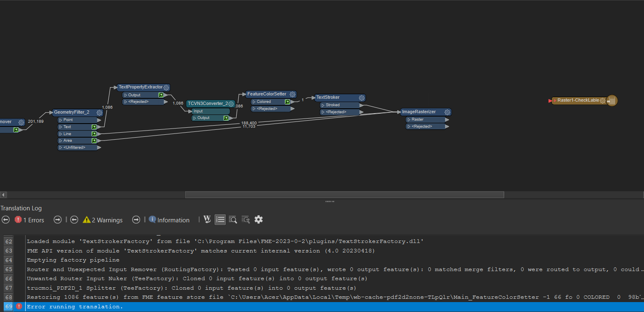The height and width of the screenshot is (312, 644).
Task: Expand the Colored port of FeatureColorSetter
Action: [x=254, y=102]
